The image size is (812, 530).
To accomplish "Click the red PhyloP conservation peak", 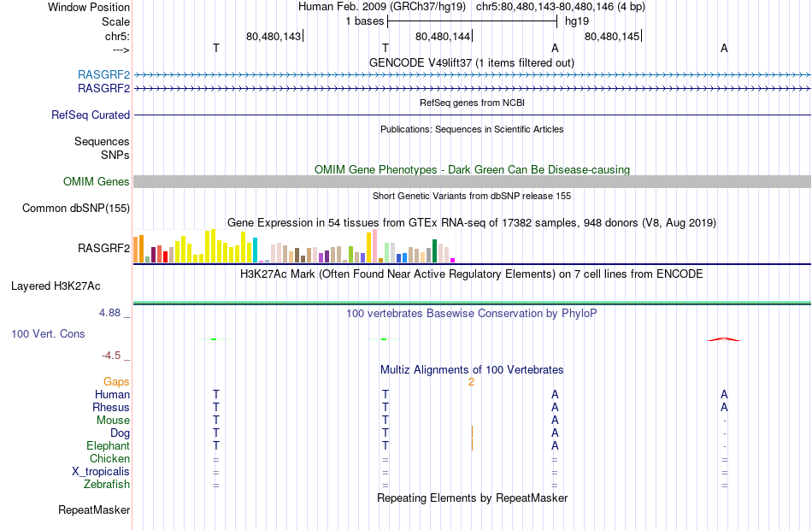I will coord(724,339).
